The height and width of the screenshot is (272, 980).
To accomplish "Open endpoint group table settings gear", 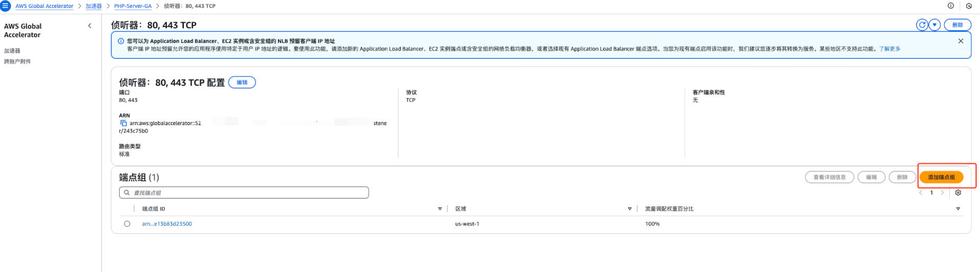I will pos(958,192).
